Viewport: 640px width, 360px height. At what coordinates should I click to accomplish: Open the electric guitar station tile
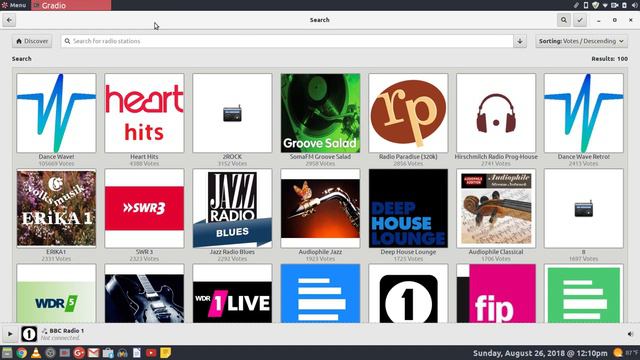[144, 293]
